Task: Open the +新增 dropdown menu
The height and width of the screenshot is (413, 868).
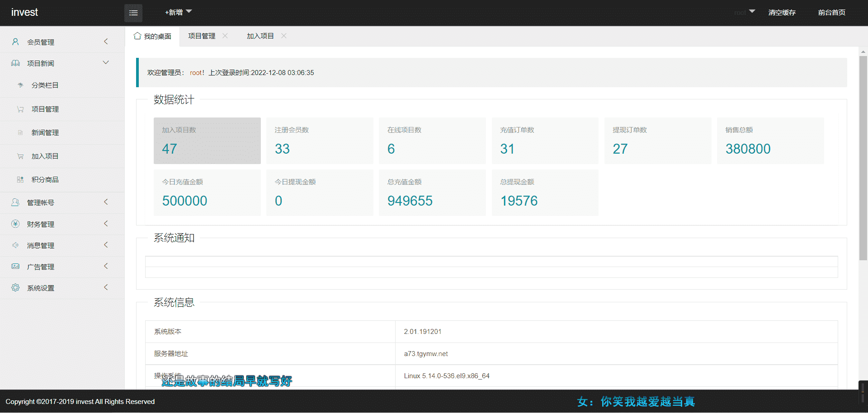Action: pos(178,12)
